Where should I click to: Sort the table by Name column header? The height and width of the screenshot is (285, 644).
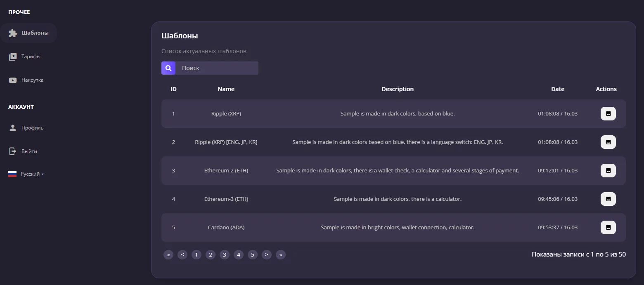[x=226, y=89]
